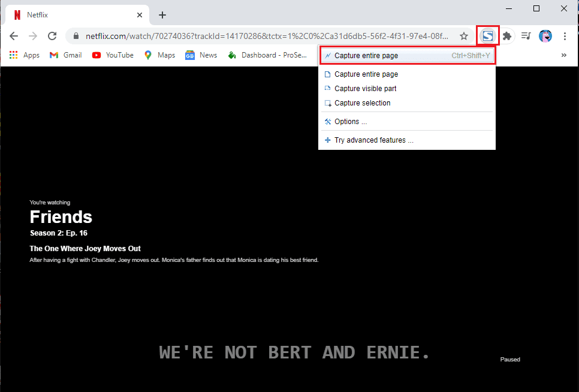Click Try advanced features ...

(x=407, y=140)
